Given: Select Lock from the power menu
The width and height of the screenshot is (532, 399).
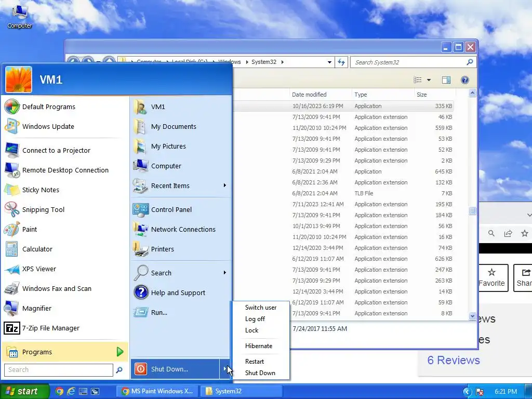Looking at the screenshot, I should [251, 330].
